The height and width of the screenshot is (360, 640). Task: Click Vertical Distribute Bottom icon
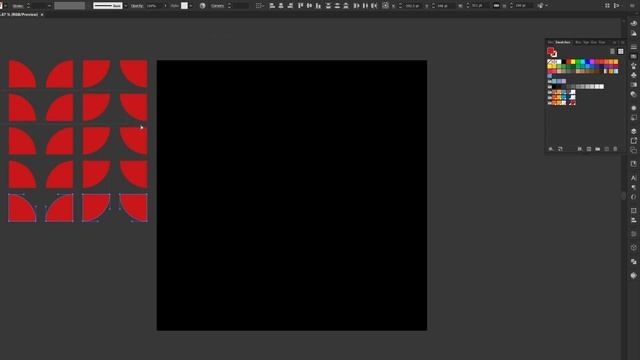346,6
